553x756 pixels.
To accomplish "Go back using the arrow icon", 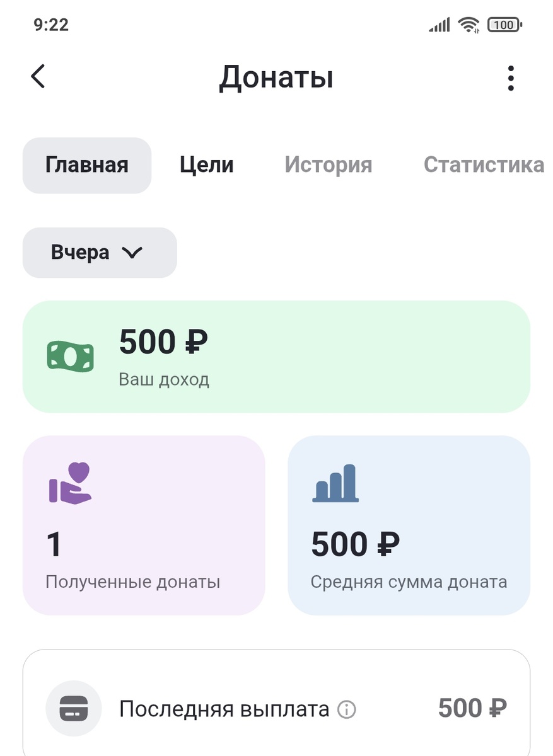I will click(38, 76).
